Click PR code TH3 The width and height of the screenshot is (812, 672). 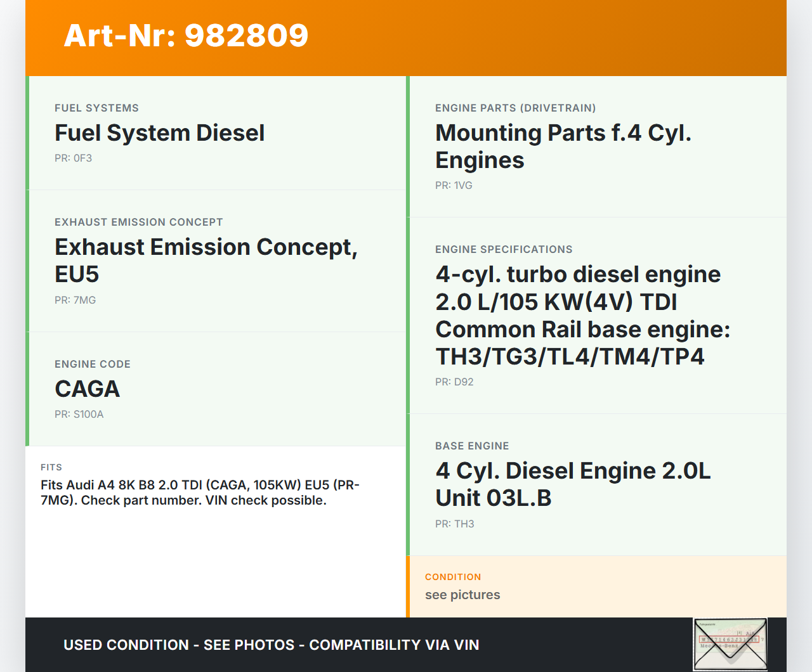pyautogui.click(x=454, y=524)
